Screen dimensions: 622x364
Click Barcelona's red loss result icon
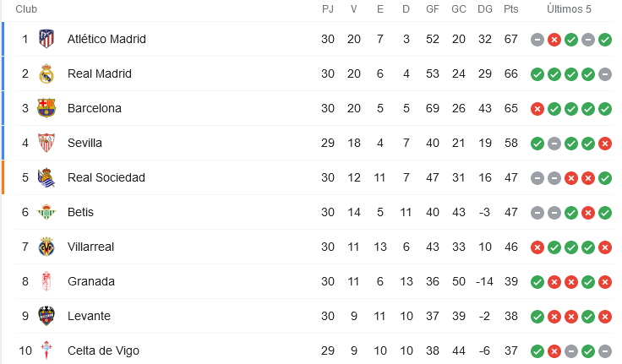click(x=537, y=109)
